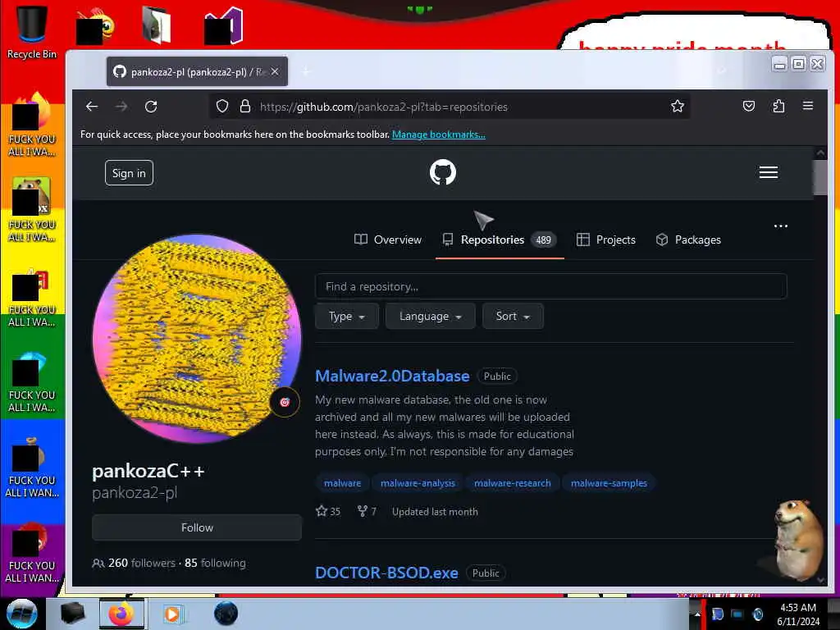Viewport: 840px width, 630px height.
Task: Switch to the Overview tab
Action: click(388, 240)
